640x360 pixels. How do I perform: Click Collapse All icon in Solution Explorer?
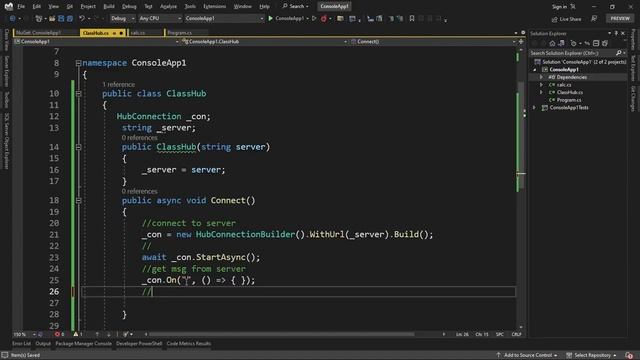click(596, 43)
